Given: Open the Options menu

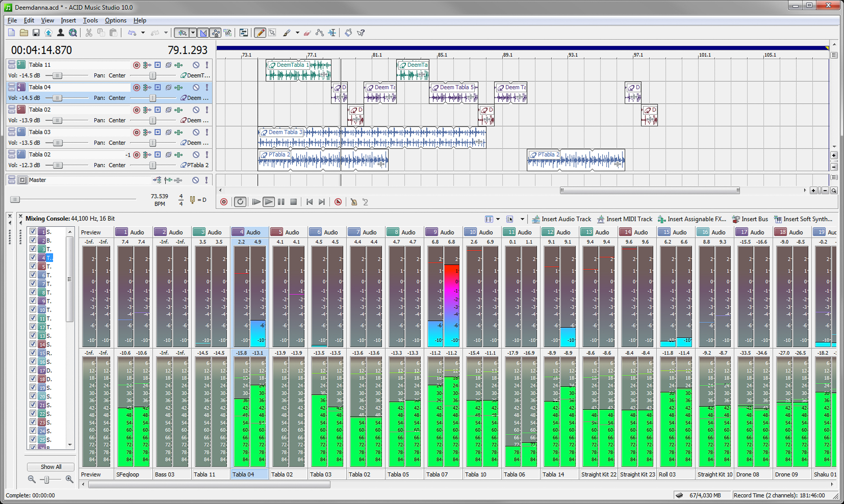Looking at the screenshot, I should click(x=115, y=20).
